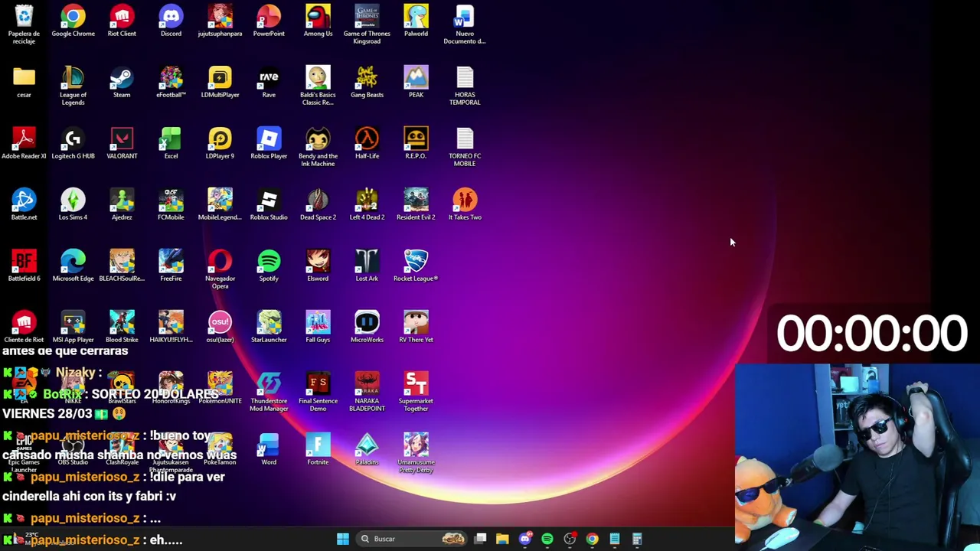Image resolution: width=980 pixels, height=551 pixels.
Task: Select the Spotify desktop icon
Action: [x=269, y=266]
